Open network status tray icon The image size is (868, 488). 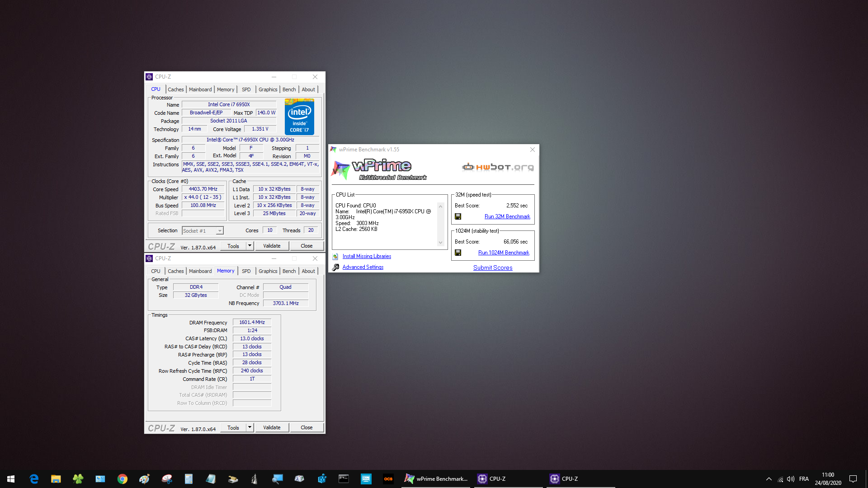780,479
